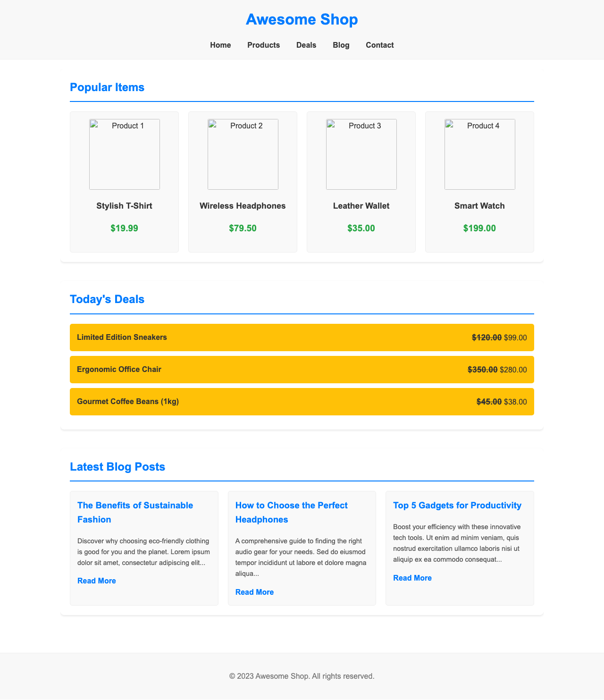This screenshot has width=604, height=700.
Task: Click the Product 2 image placeholder
Action: 243,154
